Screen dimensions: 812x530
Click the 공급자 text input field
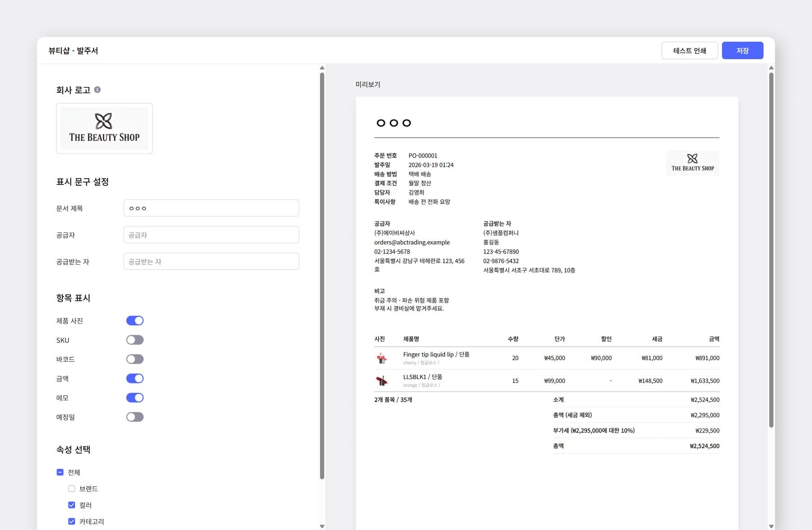click(x=211, y=235)
